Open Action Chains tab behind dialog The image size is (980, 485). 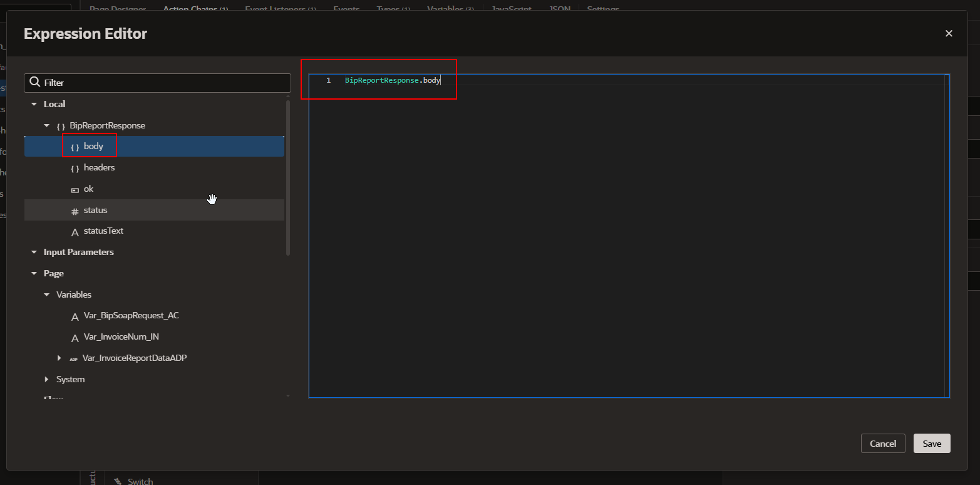195,9
